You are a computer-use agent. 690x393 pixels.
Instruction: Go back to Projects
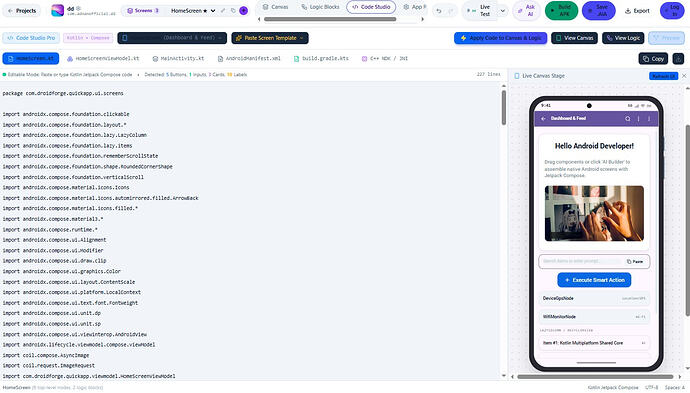pos(22,11)
